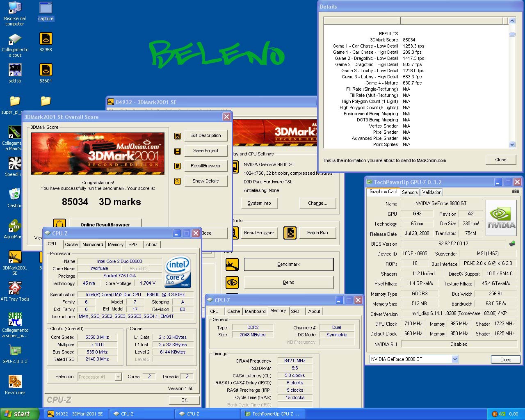Click the GPU-Z BIOS save chip icon
525x420 pixels.
click(x=512, y=244)
